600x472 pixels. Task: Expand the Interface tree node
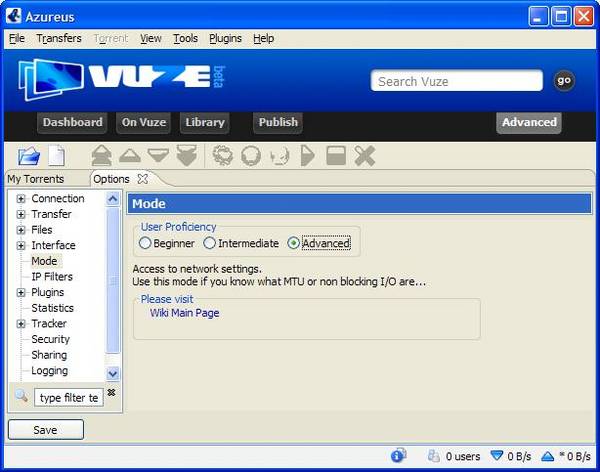point(21,245)
